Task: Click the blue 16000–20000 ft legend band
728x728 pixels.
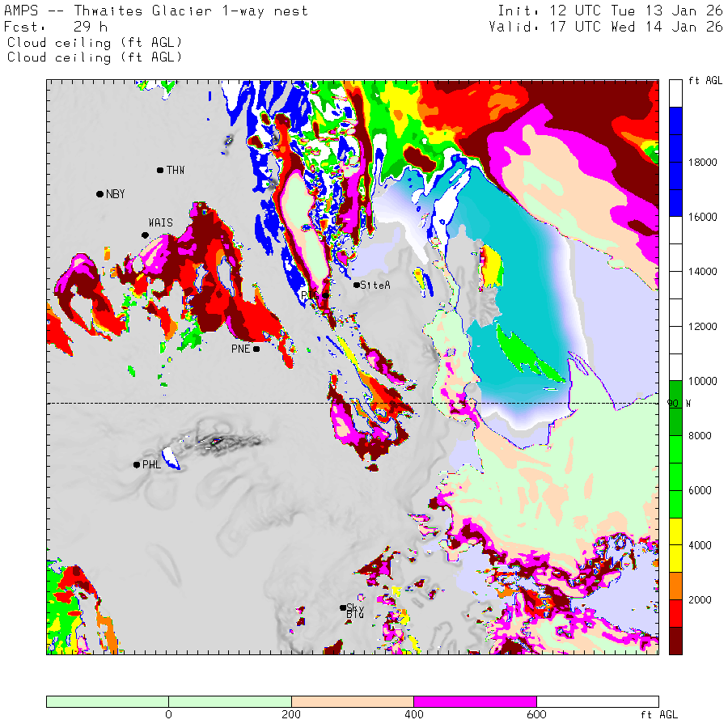Action: (x=675, y=162)
